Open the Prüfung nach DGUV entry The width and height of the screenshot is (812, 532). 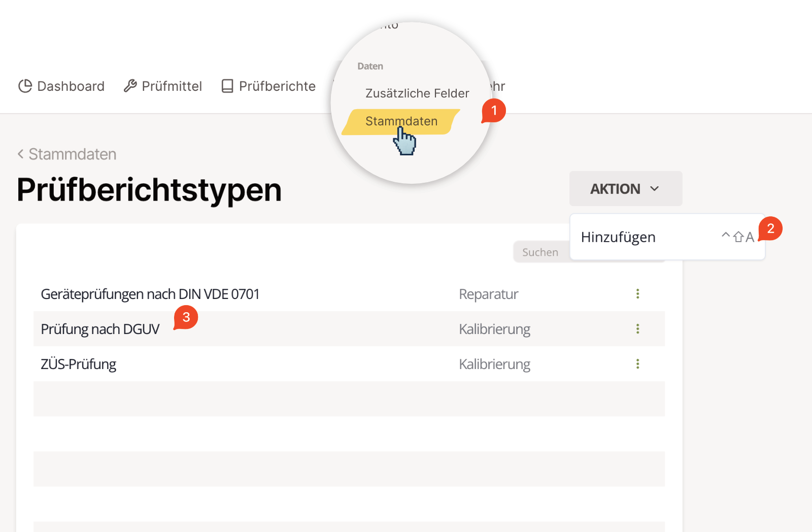(x=100, y=329)
